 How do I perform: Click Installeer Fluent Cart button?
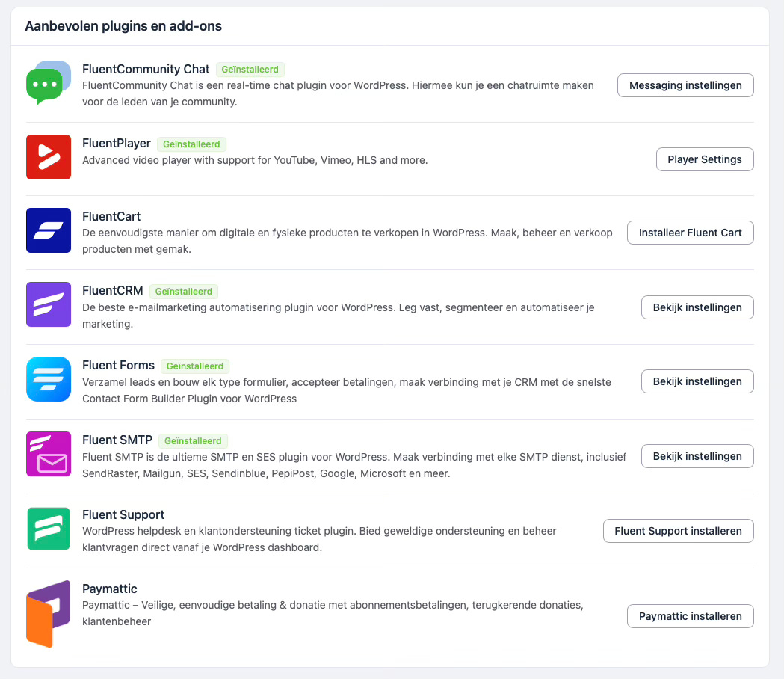pos(690,233)
